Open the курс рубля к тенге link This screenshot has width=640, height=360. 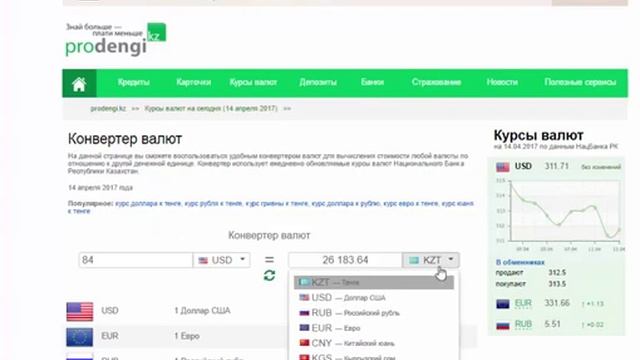(213, 203)
